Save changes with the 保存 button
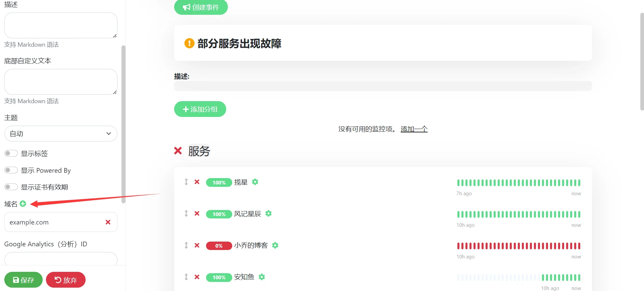Screen dimensions: 644x291 click(23, 280)
